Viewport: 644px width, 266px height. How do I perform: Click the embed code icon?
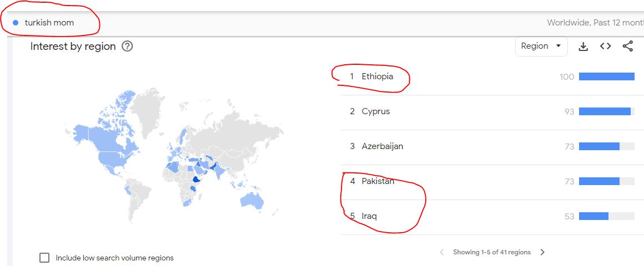pos(606,47)
